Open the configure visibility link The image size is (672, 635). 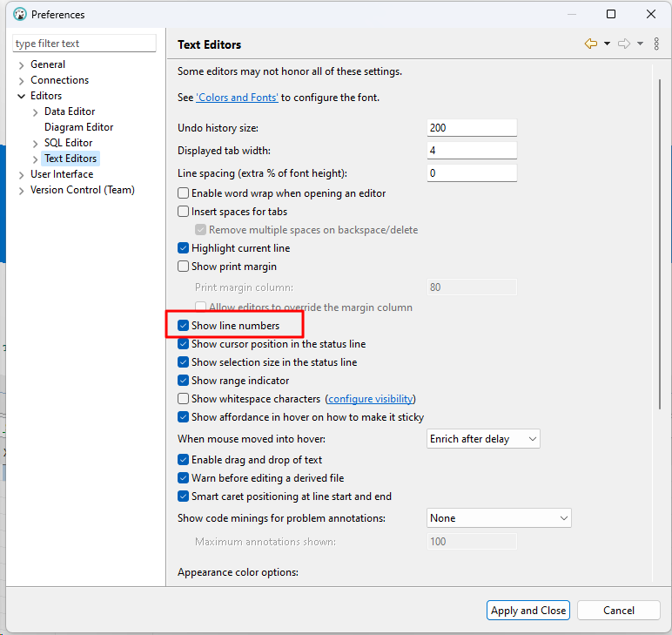[x=371, y=399]
